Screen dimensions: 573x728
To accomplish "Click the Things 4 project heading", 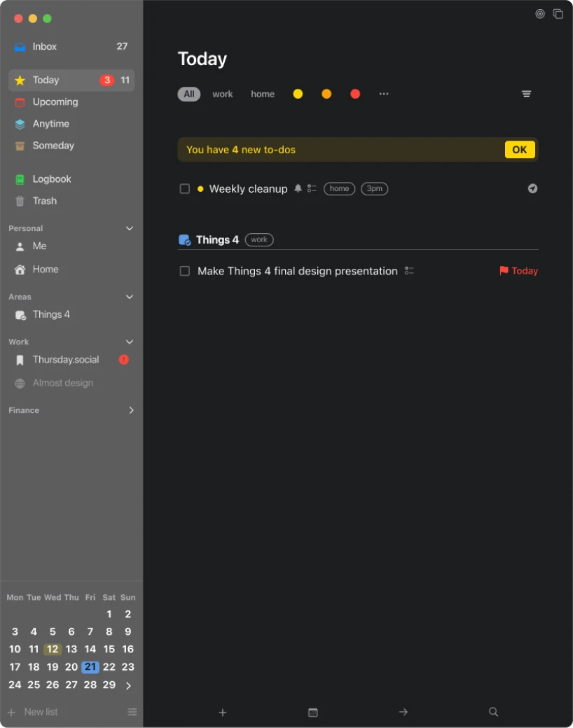I will (217, 239).
